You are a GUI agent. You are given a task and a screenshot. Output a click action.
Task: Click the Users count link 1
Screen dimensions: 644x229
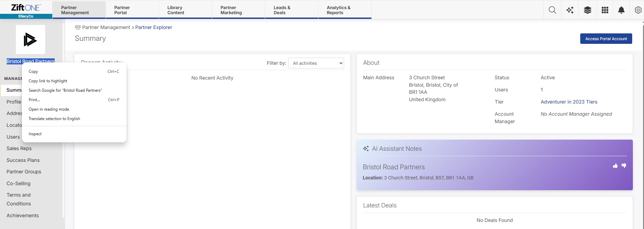542,90
